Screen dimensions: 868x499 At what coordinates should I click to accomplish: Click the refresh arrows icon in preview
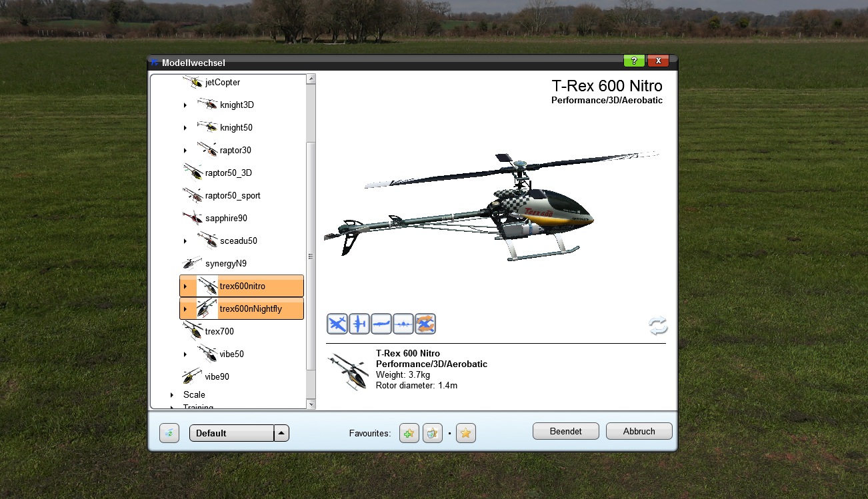(658, 326)
